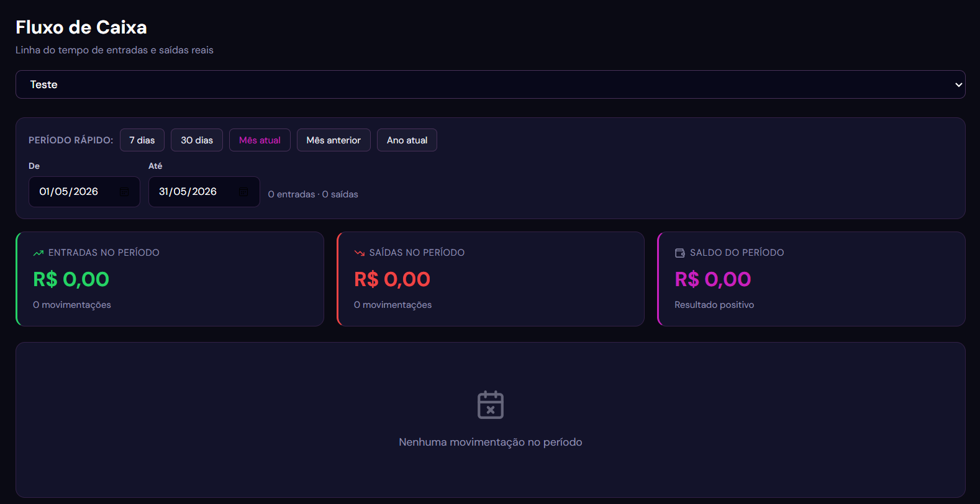Select the Ano atual period filter
980x504 pixels.
coord(407,140)
